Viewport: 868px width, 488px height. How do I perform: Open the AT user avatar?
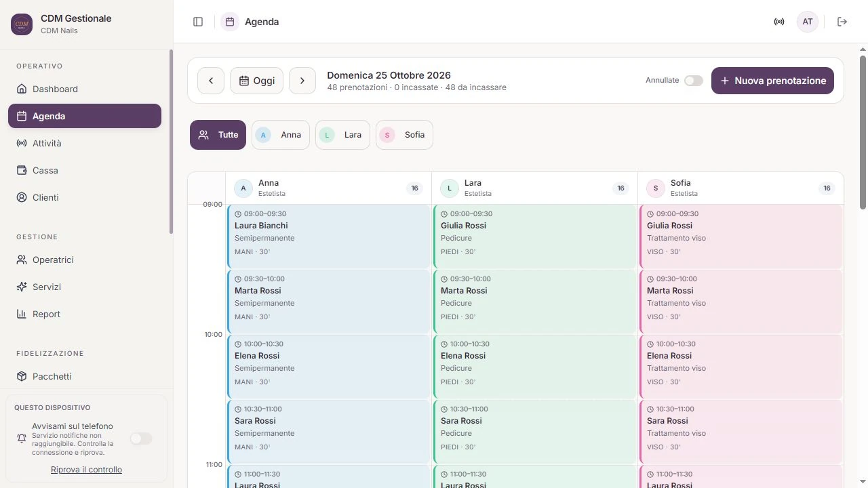[808, 22]
